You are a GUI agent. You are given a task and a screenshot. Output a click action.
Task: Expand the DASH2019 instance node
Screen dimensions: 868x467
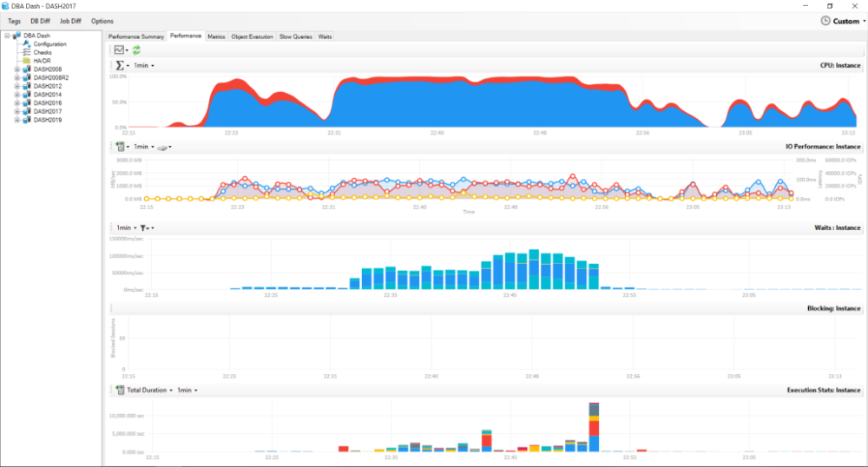(16, 120)
